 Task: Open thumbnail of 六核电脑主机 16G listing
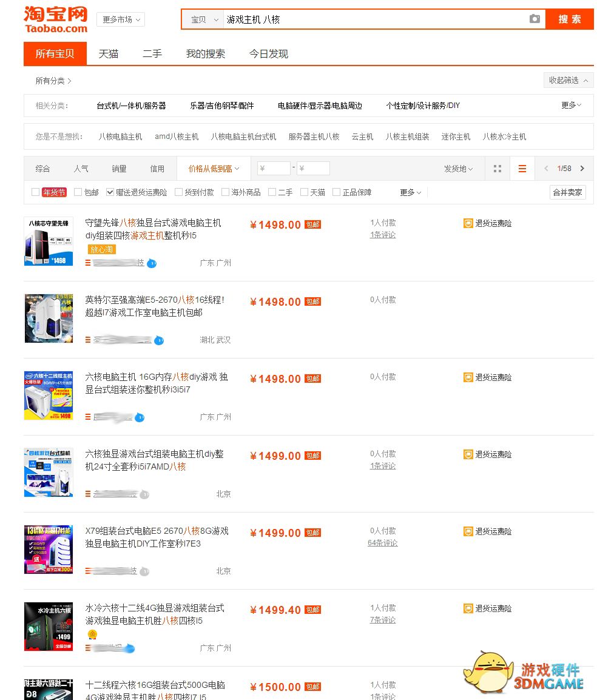coord(49,395)
